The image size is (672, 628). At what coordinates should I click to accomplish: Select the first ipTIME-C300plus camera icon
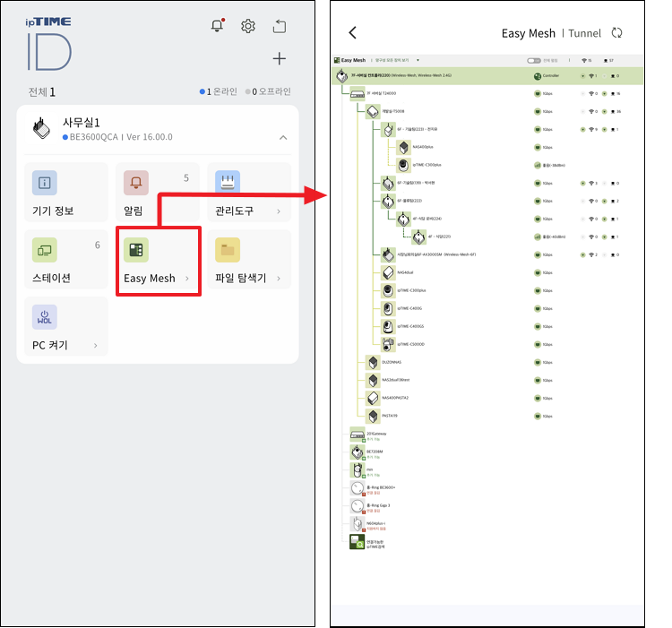(x=403, y=166)
